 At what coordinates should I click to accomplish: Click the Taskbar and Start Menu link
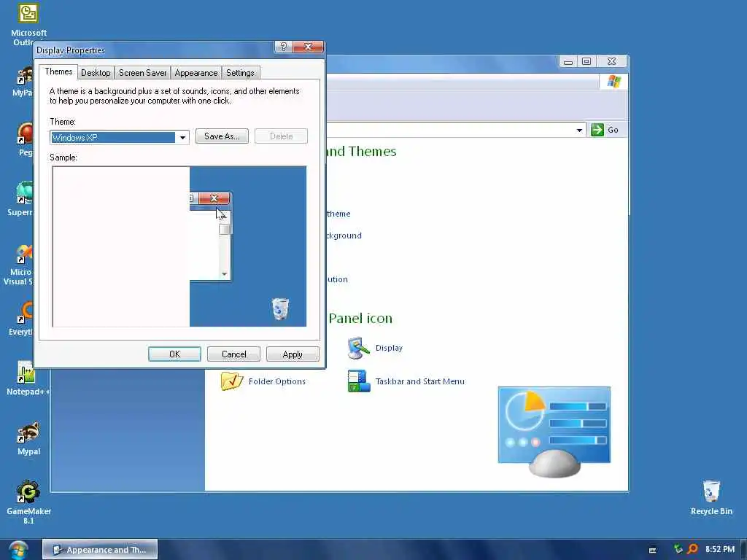(419, 381)
